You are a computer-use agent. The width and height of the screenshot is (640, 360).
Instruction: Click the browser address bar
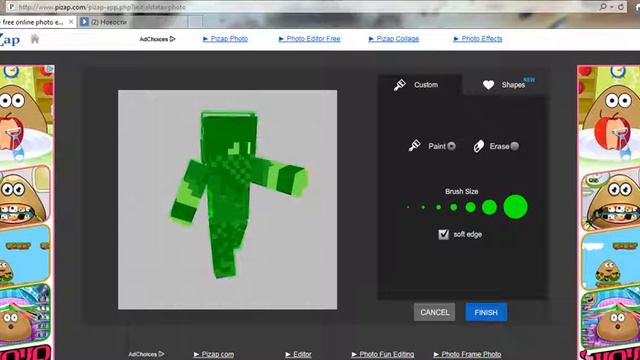click(302, 7)
